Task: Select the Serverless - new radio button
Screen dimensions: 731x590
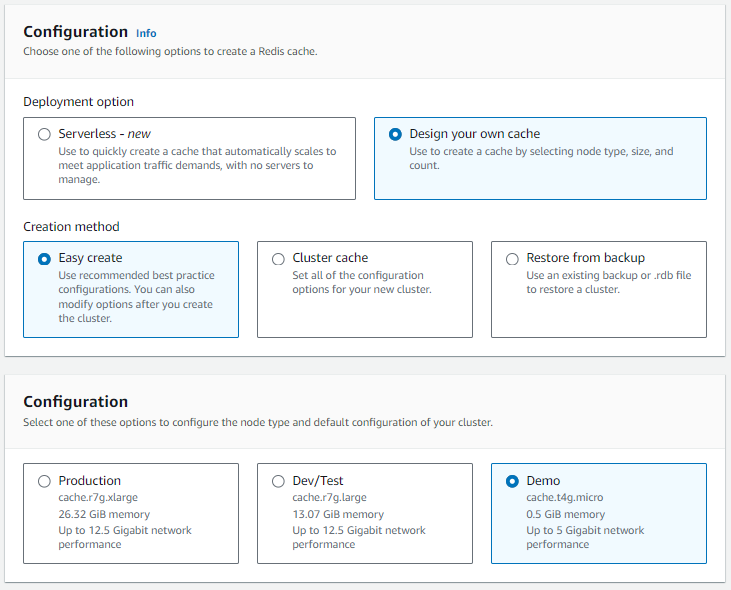Action: (44, 134)
